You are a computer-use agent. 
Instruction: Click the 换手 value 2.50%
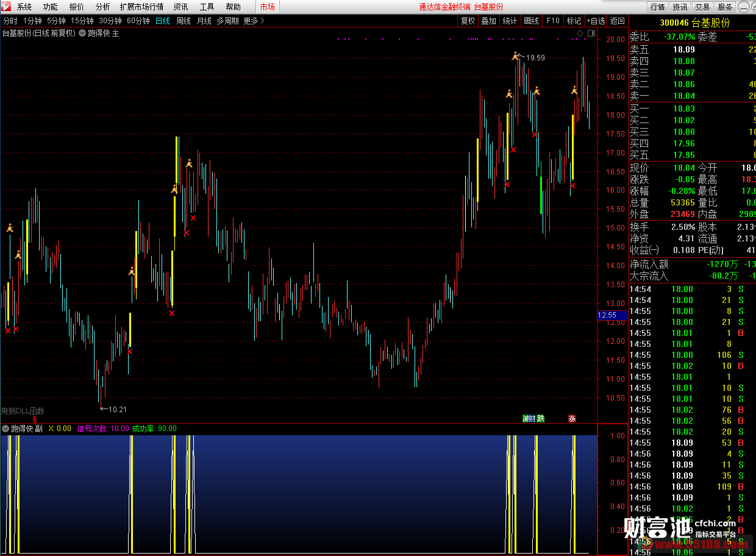(x=683, y=227)
